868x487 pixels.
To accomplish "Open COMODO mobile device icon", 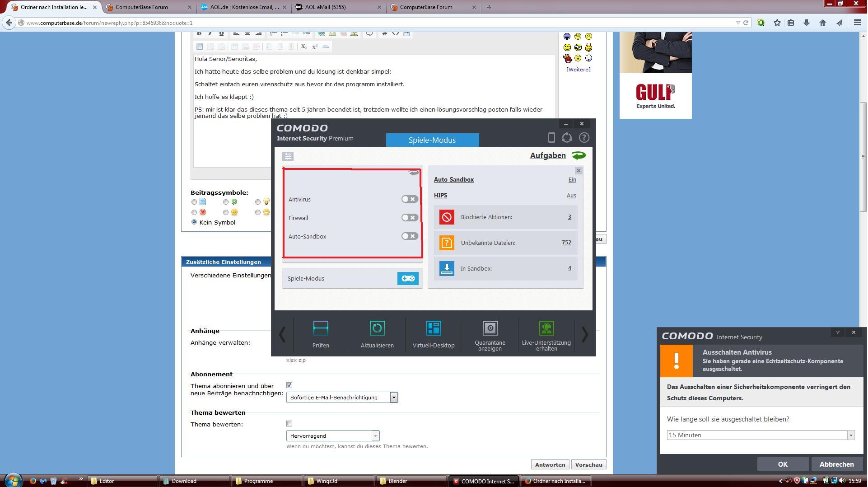I will click(551, 138).
